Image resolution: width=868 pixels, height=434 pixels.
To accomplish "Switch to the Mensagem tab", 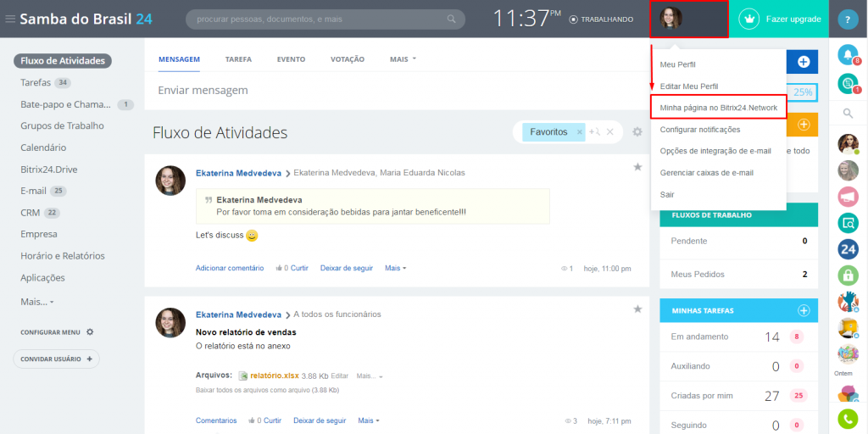I will 179,59.
